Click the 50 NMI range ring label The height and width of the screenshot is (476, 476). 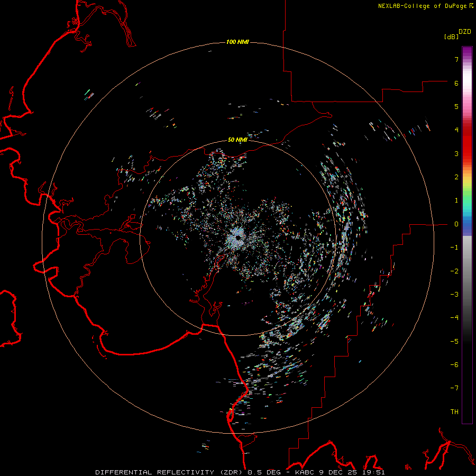tap(237, 140)
